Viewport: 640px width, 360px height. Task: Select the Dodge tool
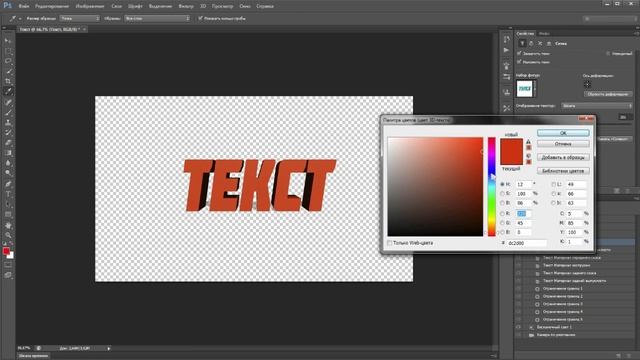coord(8,173)
